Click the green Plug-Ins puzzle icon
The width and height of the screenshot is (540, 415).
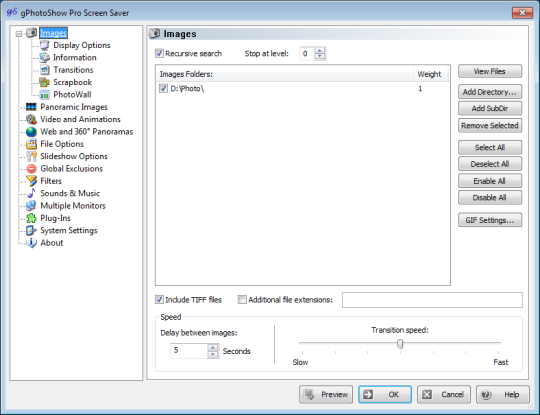coord(31,218)
